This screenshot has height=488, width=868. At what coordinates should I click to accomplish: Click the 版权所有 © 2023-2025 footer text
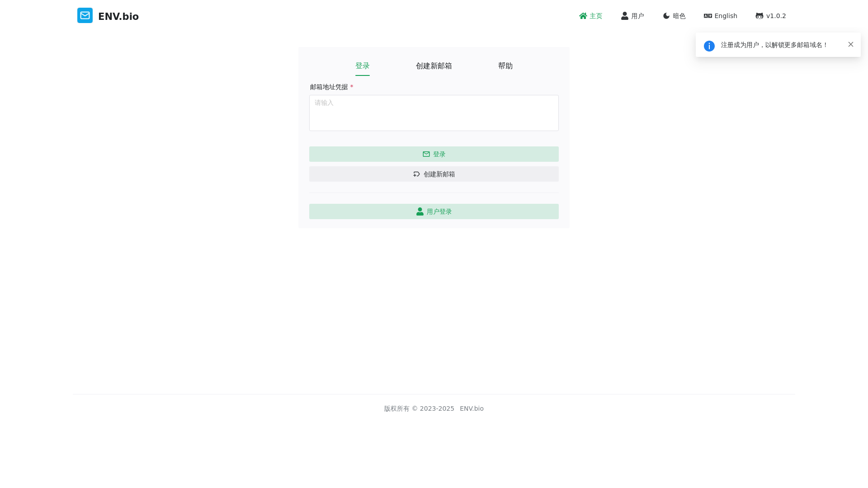click(419, 408)
